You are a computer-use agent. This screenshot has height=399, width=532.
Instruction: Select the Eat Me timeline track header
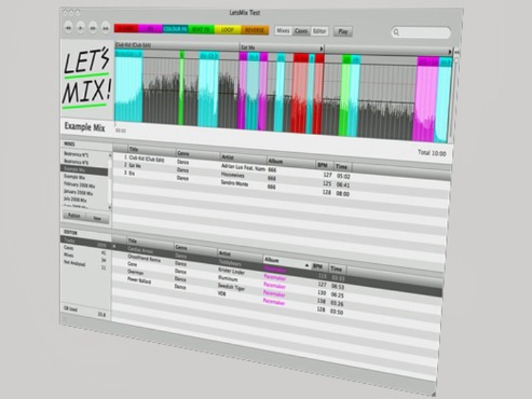tap(282, 48)
